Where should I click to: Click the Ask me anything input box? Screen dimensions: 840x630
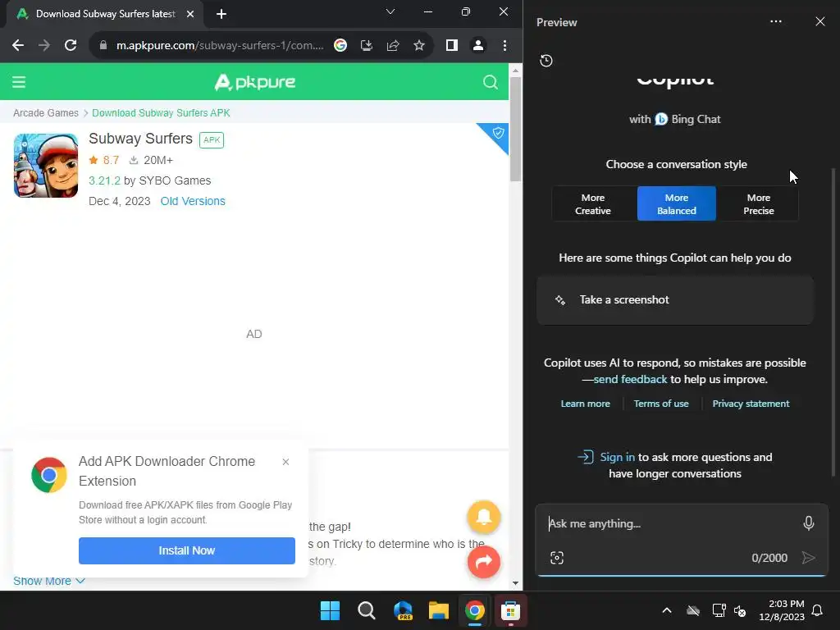click(669, 523)
